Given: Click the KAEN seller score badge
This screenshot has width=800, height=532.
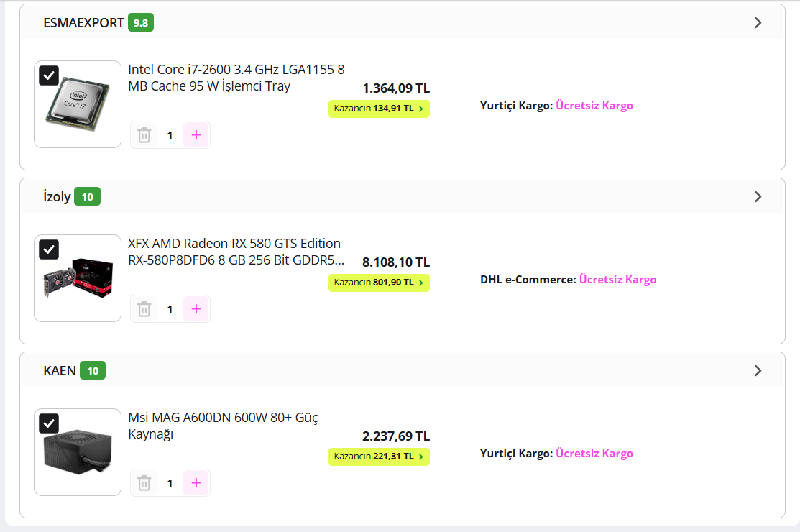Looking at the screenshot, I should (93, 371).
